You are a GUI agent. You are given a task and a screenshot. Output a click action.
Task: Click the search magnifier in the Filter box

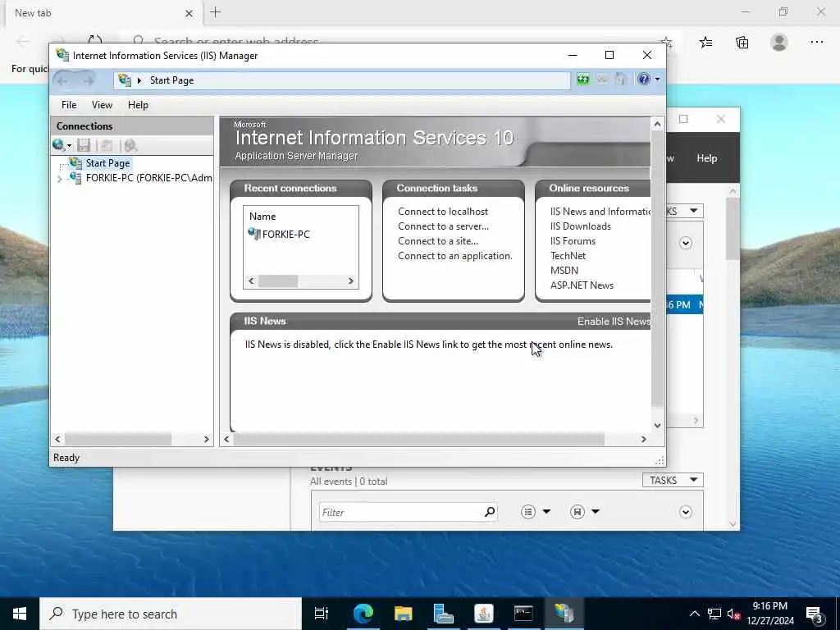coord(490,512)
